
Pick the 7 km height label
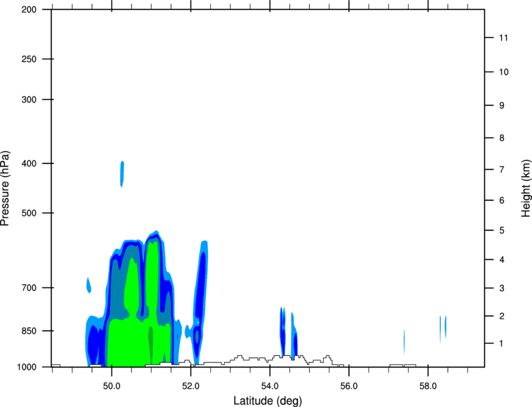[x=501, y=170]
